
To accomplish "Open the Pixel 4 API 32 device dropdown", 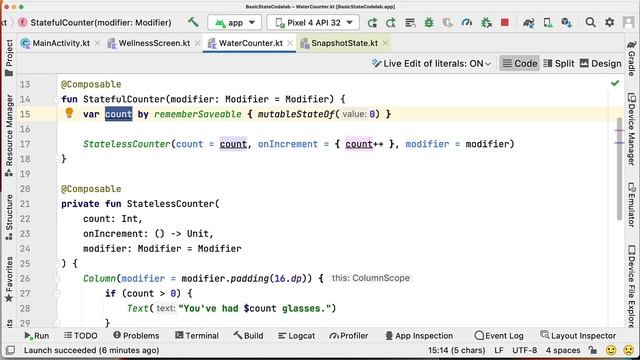I will [313, 22].
